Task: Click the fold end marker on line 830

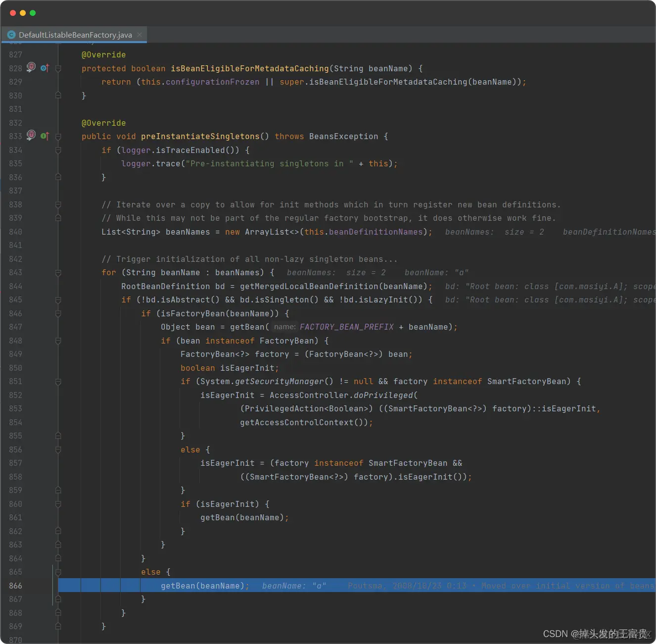Action: pyautogui.click(x=58, y=96)
